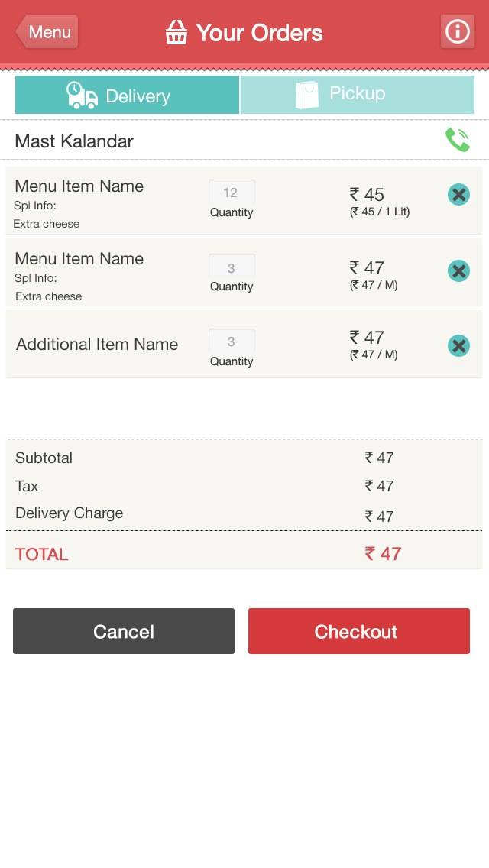Tap the basket icon beside Your Orders
This screenshot has height=868, width=489.
(x=176, y=33)
